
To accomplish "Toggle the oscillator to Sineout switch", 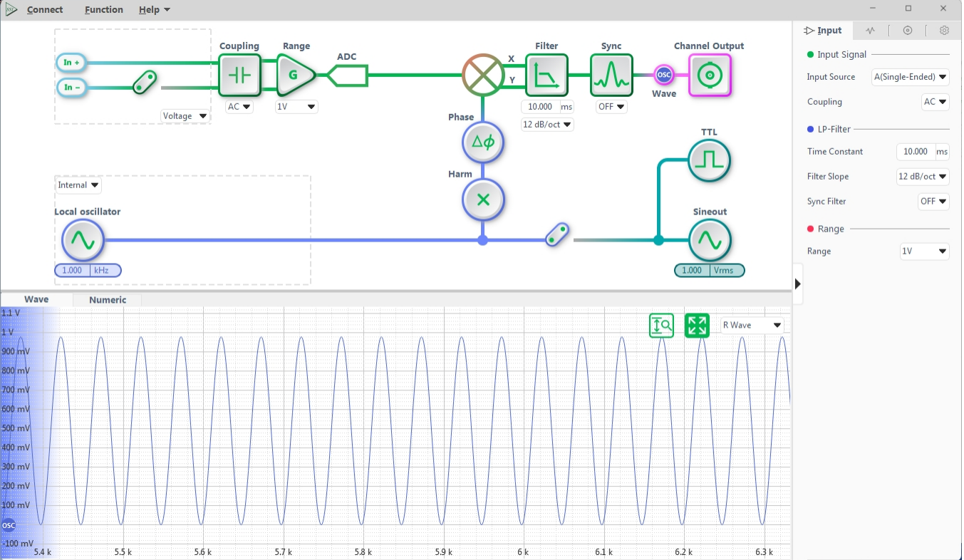I will point(557,235).
